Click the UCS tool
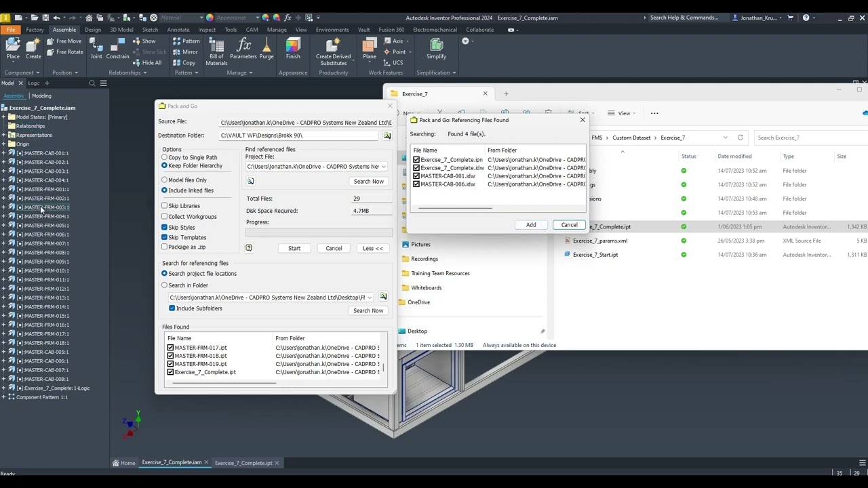Viewport: 868px width, 488px height. [x=393, y=63]
